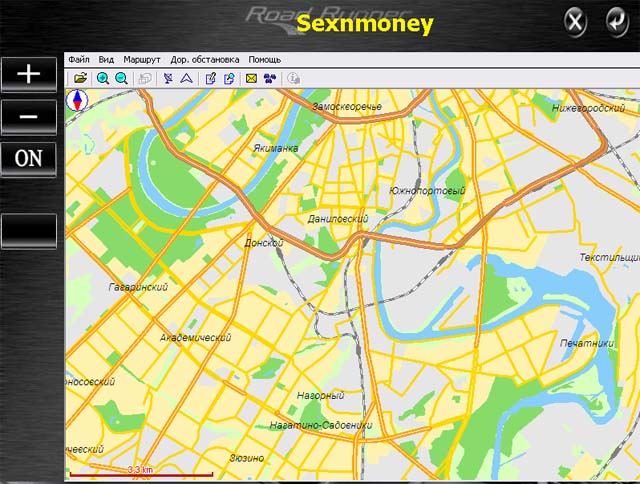Open the Помощь menu
This screenshot has height=484, width=640.
coord(264,60)
